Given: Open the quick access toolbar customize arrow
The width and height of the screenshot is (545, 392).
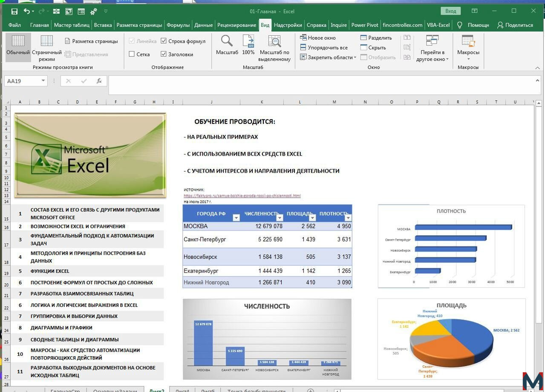Looking at the screenshot, I should (x=106, y=11).
